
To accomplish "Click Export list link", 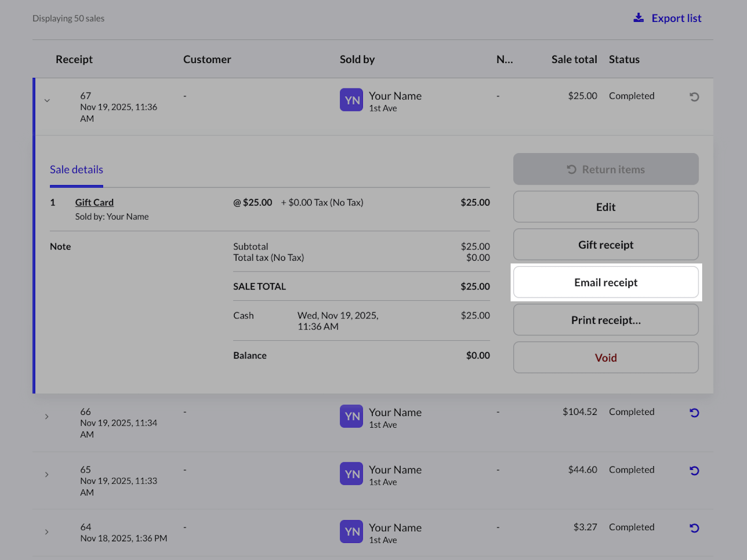I will click(x=676, y=18).
